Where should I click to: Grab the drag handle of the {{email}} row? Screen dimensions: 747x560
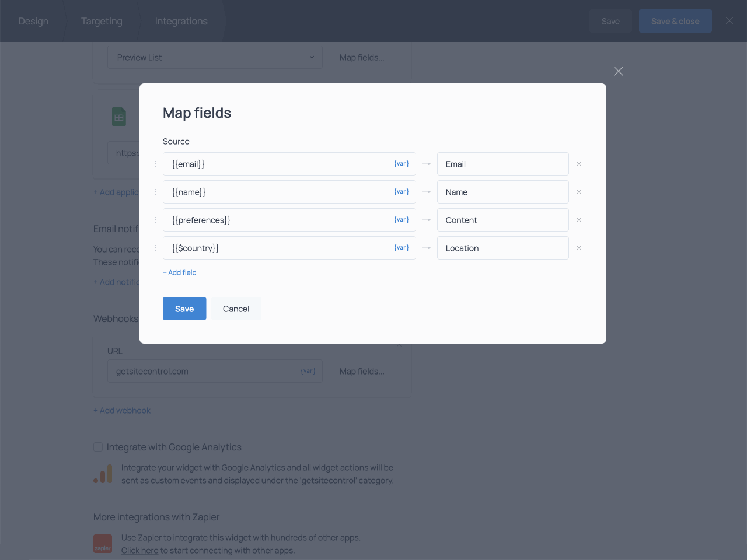click(155, 164)
